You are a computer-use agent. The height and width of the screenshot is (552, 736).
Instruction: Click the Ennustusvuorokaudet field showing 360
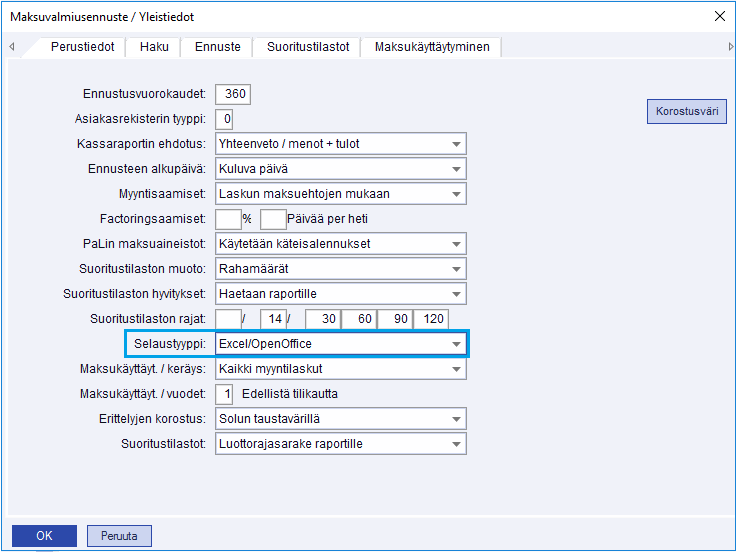(232, 94)
